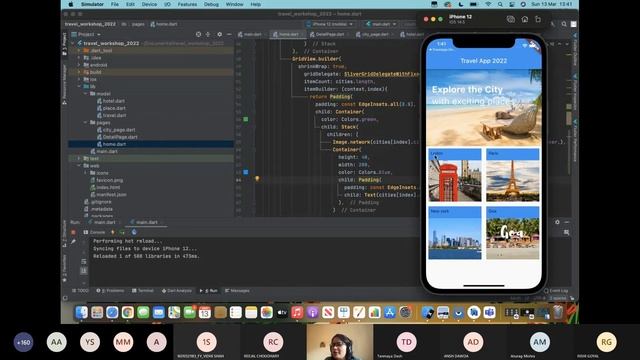Viewport: 640px width, 360px height.
Task: Open the Project view dropdown
Action: [x=86, y=34]
